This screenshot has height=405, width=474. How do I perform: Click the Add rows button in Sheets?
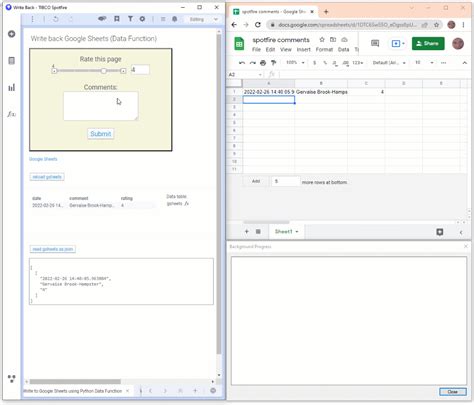click(256, 182)
